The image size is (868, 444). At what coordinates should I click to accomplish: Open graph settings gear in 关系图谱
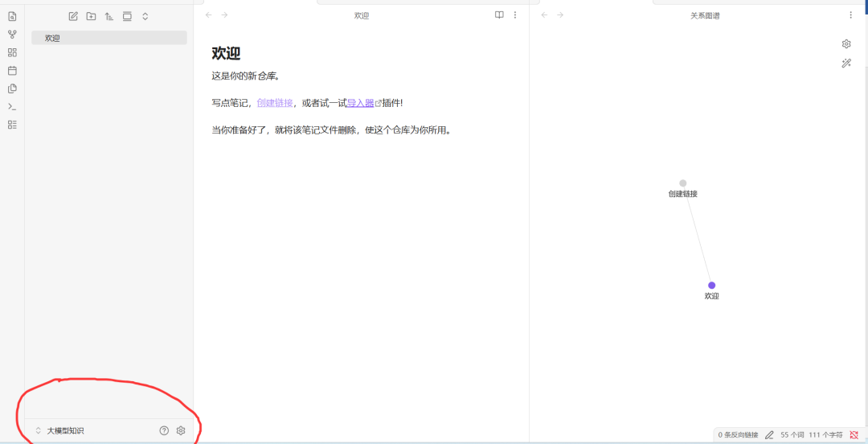pyautogui.click(x=845, y=43)
